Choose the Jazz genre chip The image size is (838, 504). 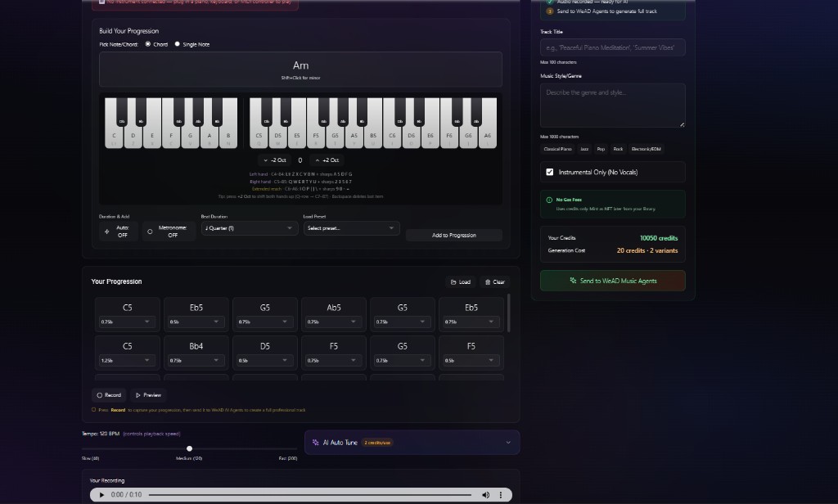coord(584,149)
